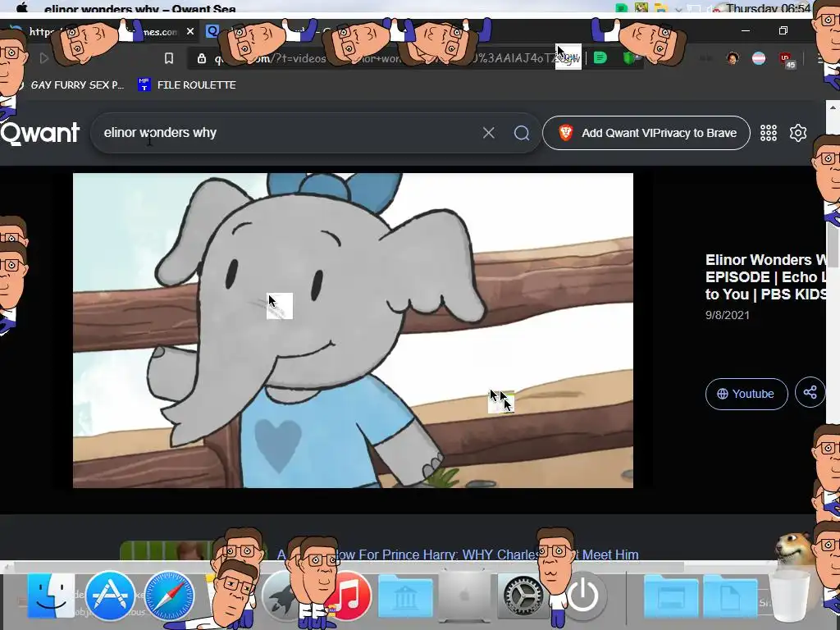Click the page vertical scrollbar thumb
Image resolution: width=840 pixels, height=630 pixels.
(833, 244)
